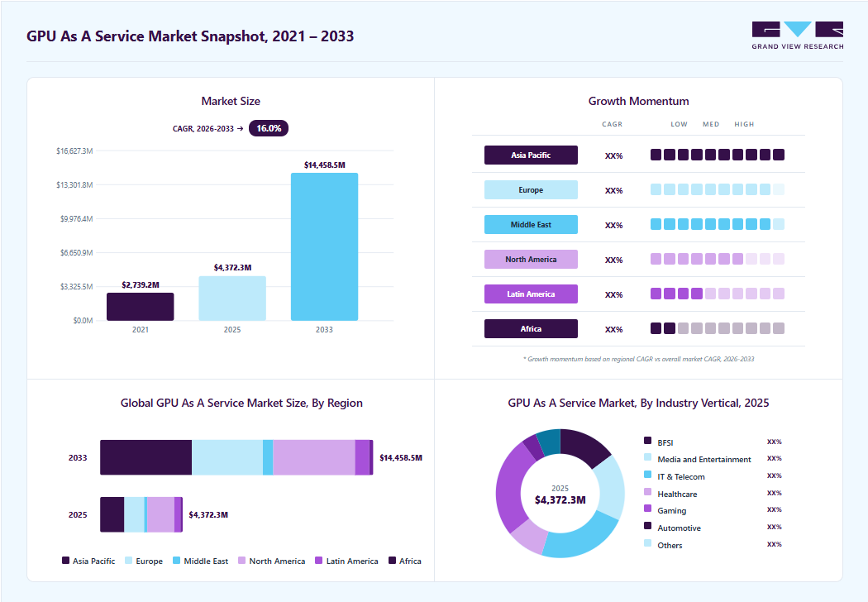
Task: Click the $4,372.3M donut center value
Action: pyautogui.click(x=560, y=499)
